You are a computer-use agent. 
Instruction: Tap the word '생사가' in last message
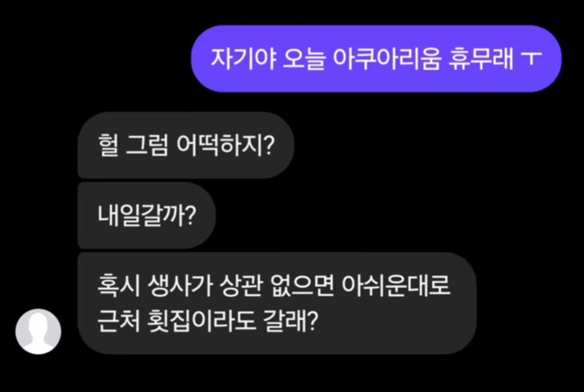180,285
